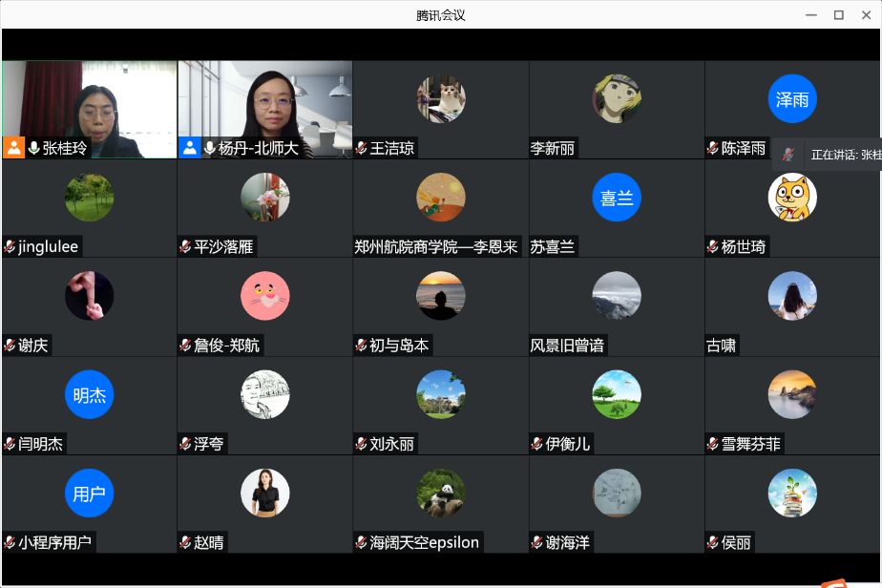Image resolution: width=882 pixels, height=588 pixels.
Task: Minimize the 腾讯会议 window
Action: tap(811, 15)
